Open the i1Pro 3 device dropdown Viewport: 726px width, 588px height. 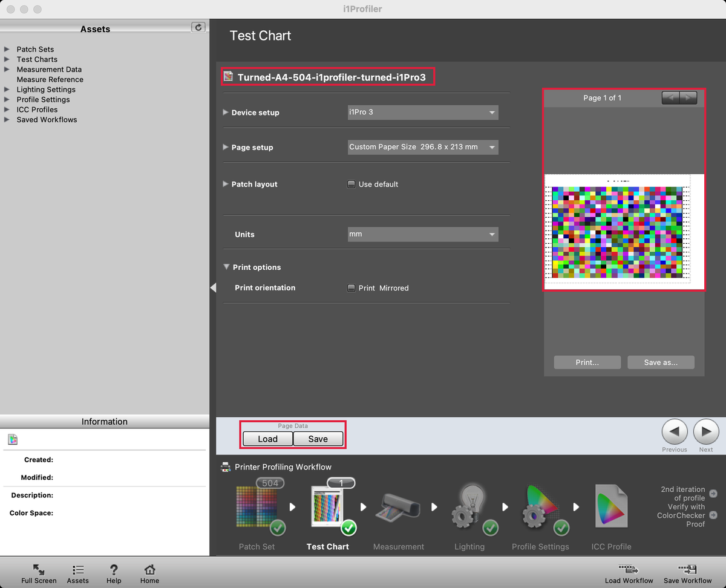coord(423,113)
